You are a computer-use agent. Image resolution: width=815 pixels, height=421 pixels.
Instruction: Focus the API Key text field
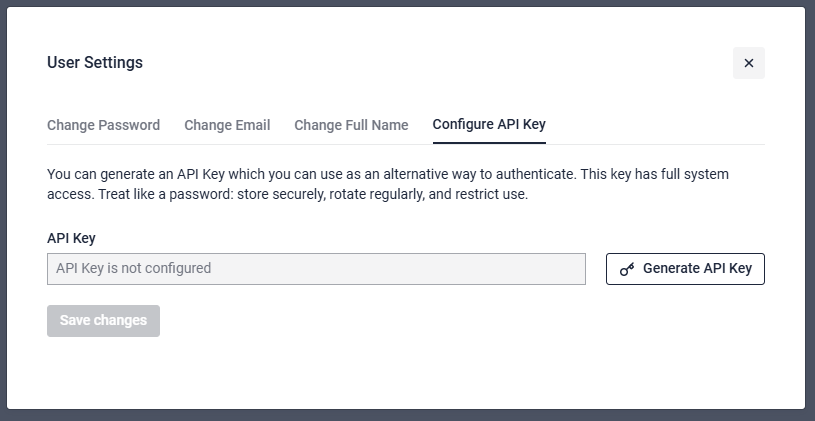pos(316,269)
